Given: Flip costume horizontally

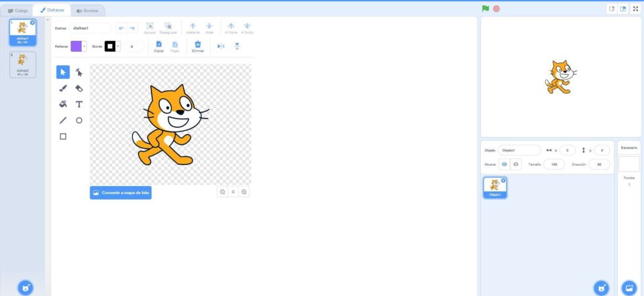Looking at the screenshot, I should (221, 47).
